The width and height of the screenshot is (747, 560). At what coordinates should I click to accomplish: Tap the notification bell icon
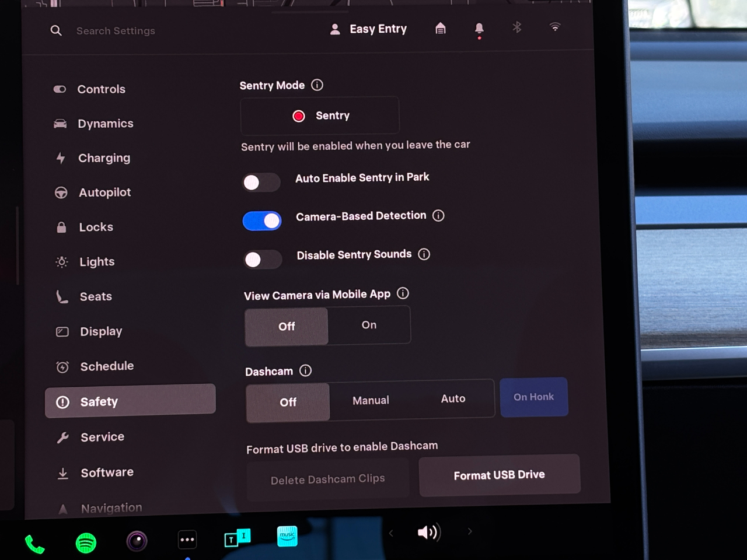pos(479,29)
